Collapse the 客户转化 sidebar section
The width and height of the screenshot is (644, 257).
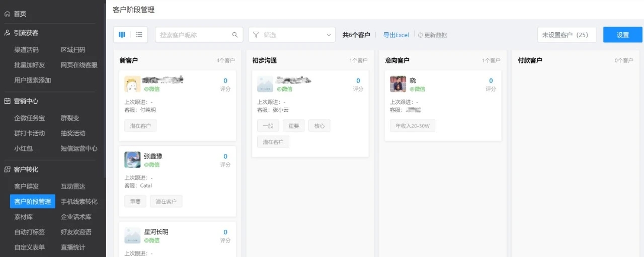click(x=26, y=169)
